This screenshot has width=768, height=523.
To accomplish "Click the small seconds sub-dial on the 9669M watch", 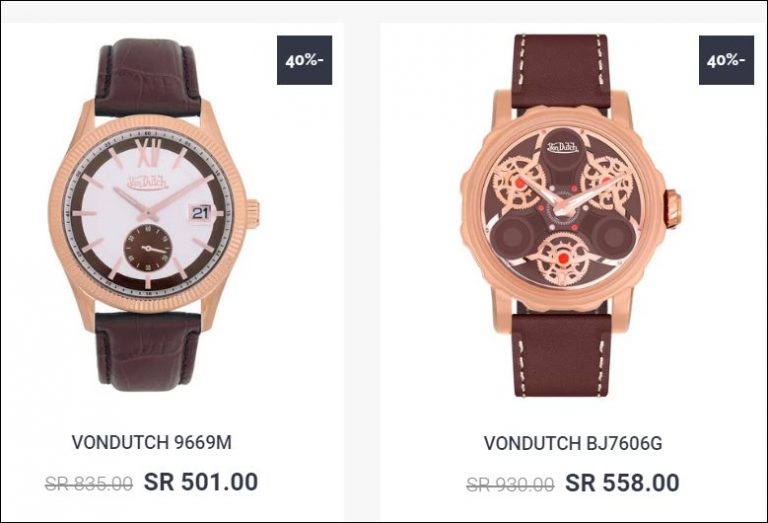I will pyautogui.click(x=147, y=248).
